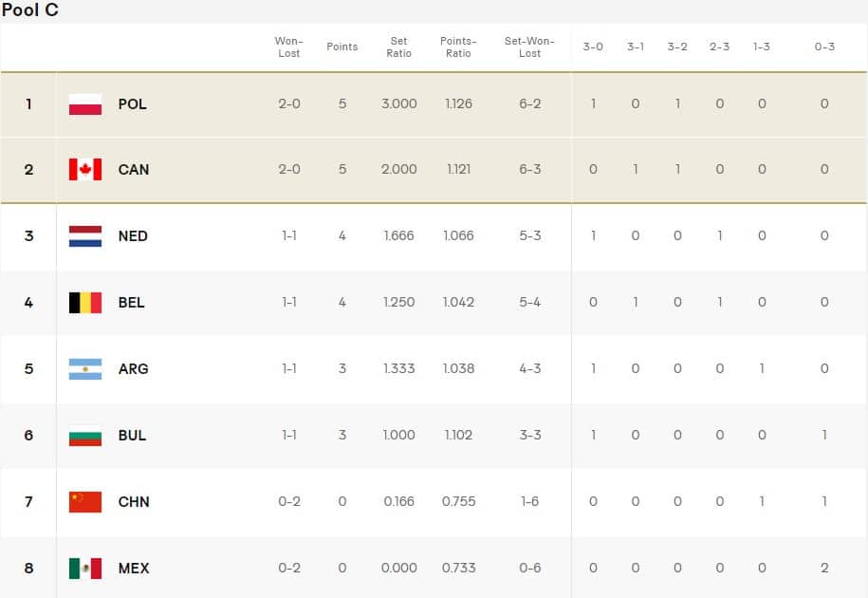
Task: Click the Mexico flag icon
Action: tap(85, 569)
